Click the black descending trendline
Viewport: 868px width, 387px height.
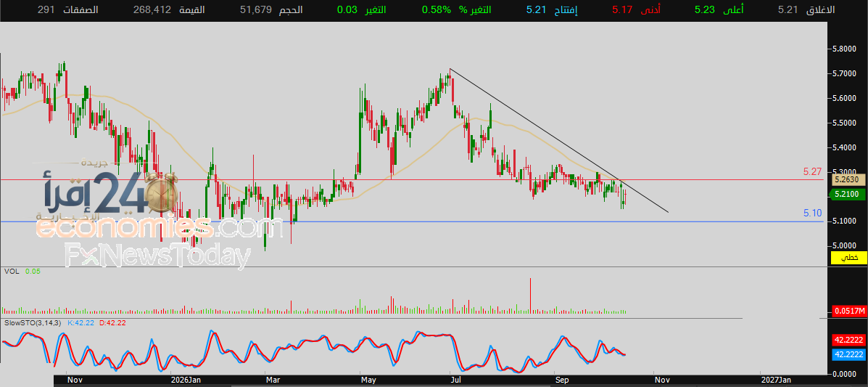(x=559, y=140)
